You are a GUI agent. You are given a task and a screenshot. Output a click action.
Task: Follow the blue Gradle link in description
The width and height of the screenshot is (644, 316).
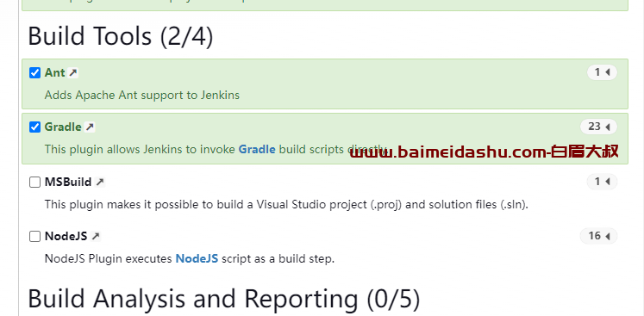point(257,149)
